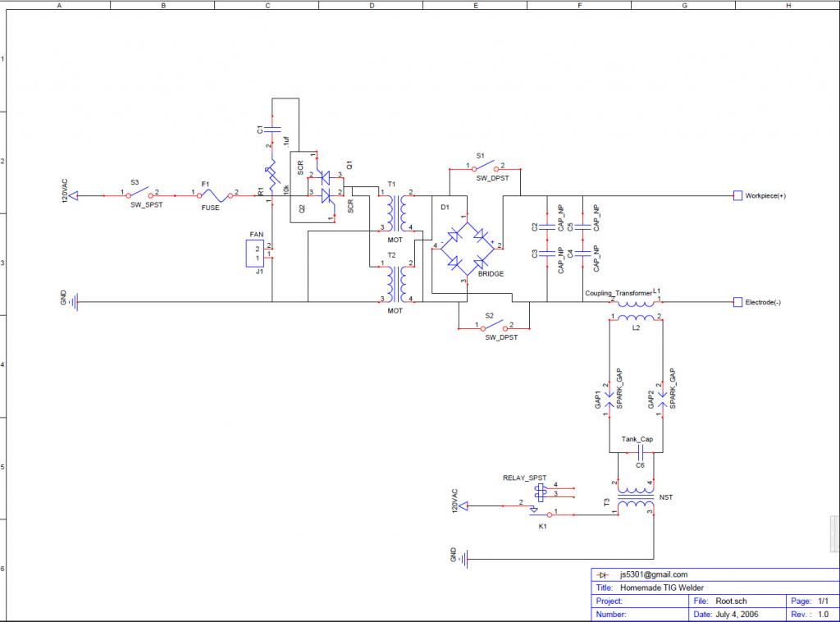Click the 'Number:' label in title block
The height and width of the screenshot is (622, 840).
click(x=610, y=615)
